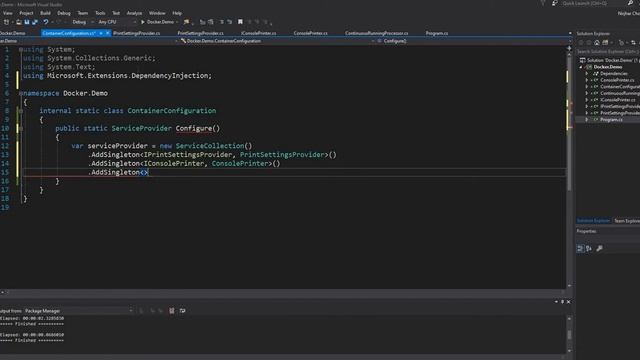Pin the ContainerConfiguration.cs tab
Screen dimensions: 640x360
coord(101,33)
